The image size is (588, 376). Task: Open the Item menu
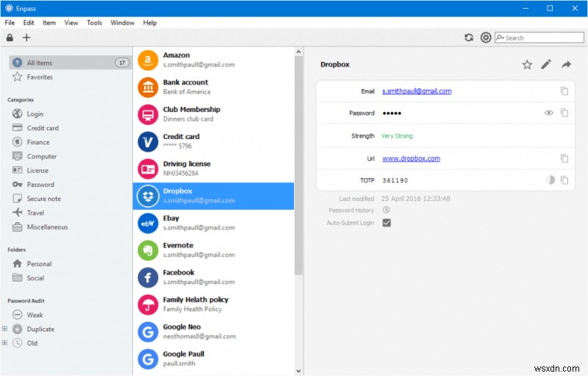(49, 23)
